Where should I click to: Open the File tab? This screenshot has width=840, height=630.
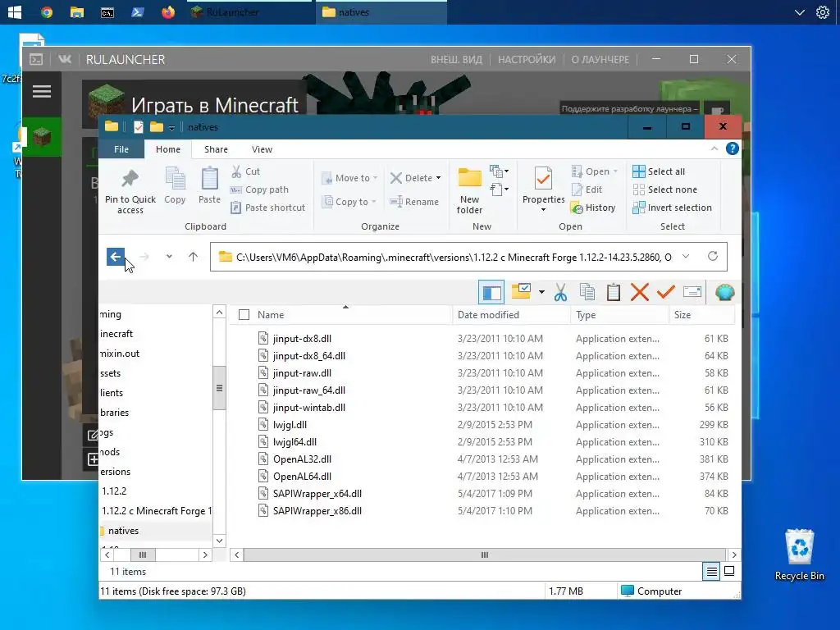click(121, 149)
